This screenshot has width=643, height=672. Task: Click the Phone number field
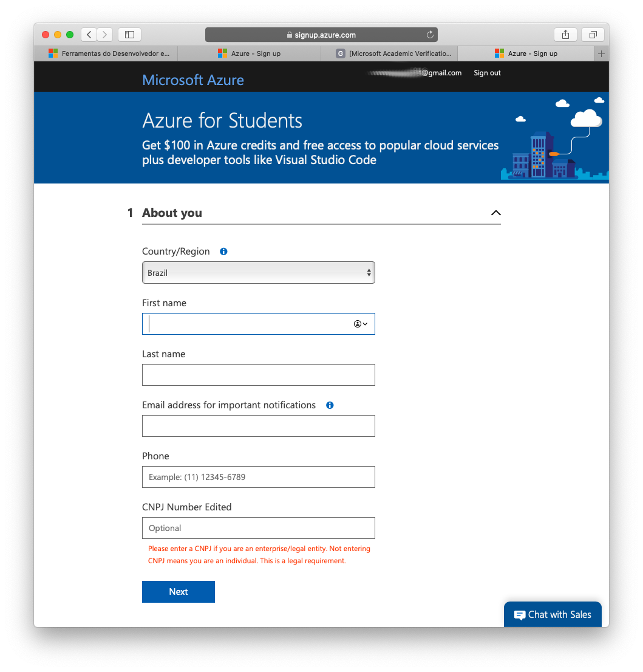258,477
